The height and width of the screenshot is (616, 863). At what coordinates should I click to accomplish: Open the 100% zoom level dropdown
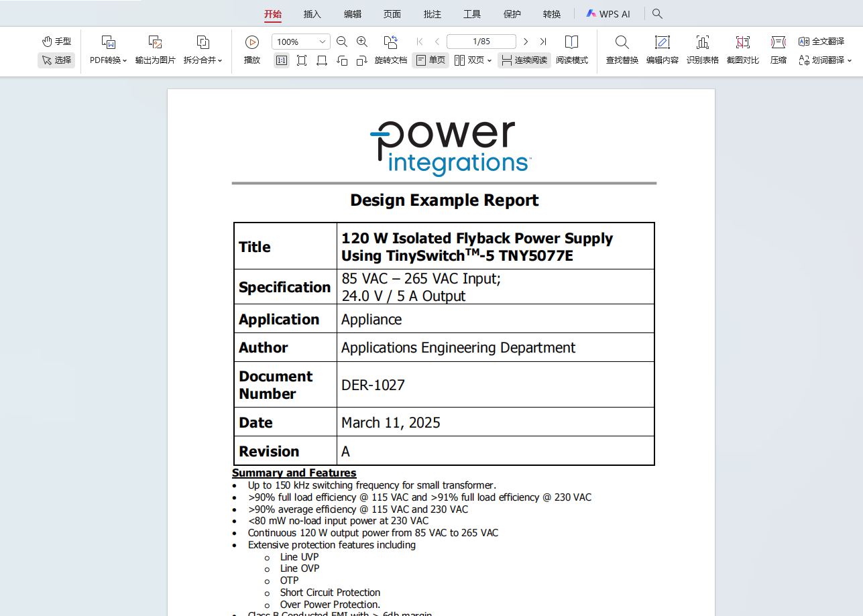coord(301,42)
